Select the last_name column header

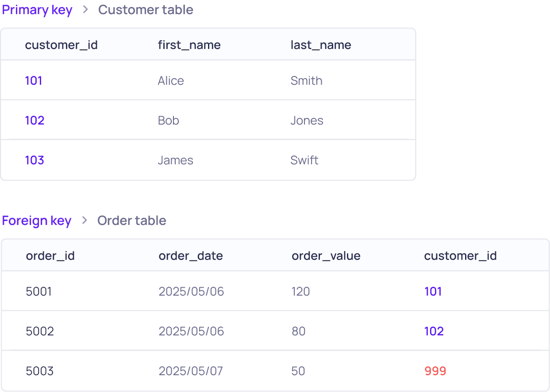tap(321, 45)
